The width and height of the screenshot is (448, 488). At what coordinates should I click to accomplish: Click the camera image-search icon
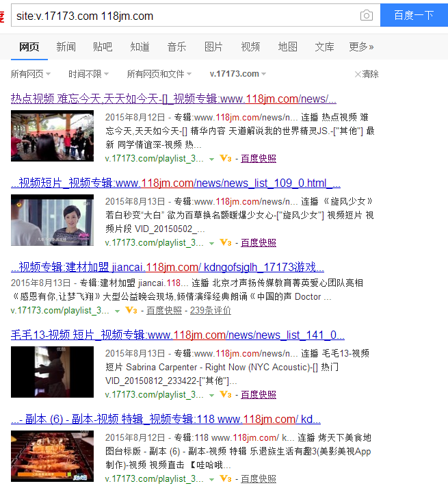point(366,15)
